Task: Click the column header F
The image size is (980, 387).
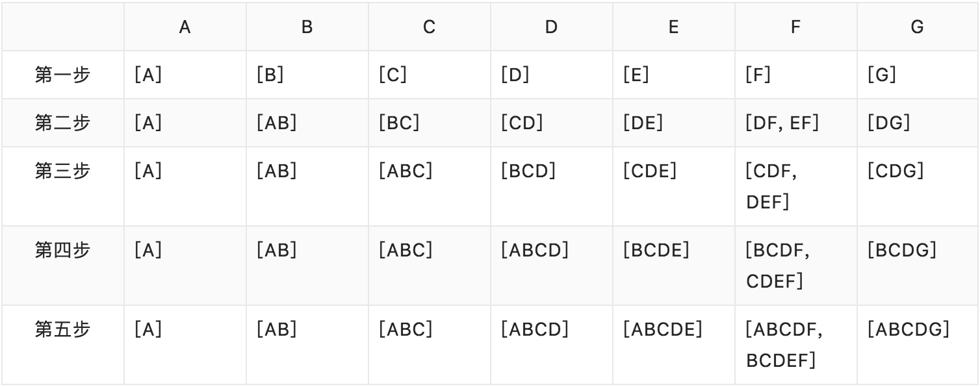Action: click(x=795, y=27)
